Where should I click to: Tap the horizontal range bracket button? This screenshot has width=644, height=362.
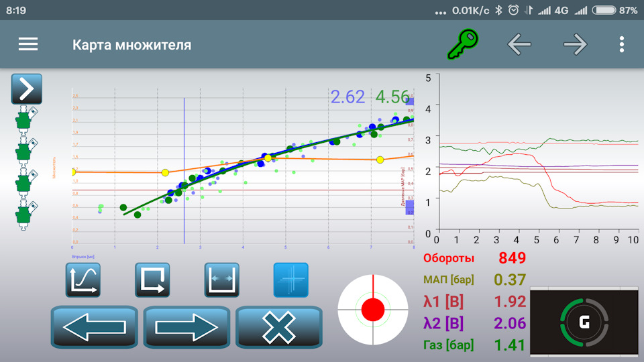coord(222,280)
